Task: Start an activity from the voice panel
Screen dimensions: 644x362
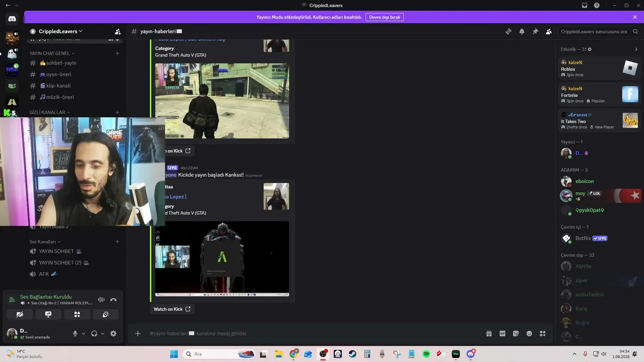Action: (77, 314)
